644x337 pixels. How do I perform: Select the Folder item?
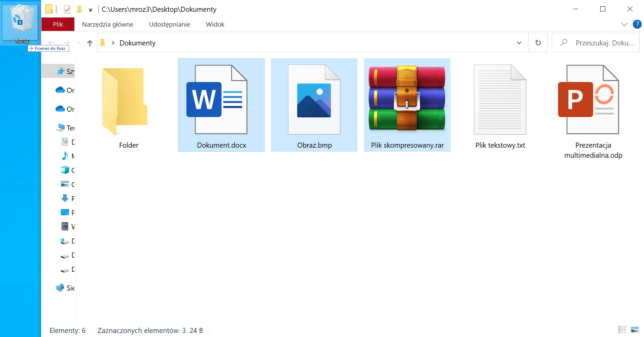coord(129,105)
